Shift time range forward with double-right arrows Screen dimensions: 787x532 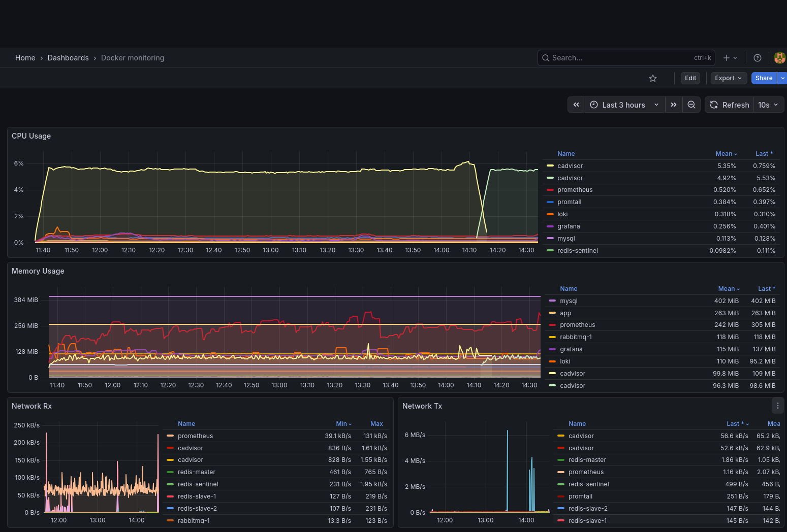[x=674, y=105]
